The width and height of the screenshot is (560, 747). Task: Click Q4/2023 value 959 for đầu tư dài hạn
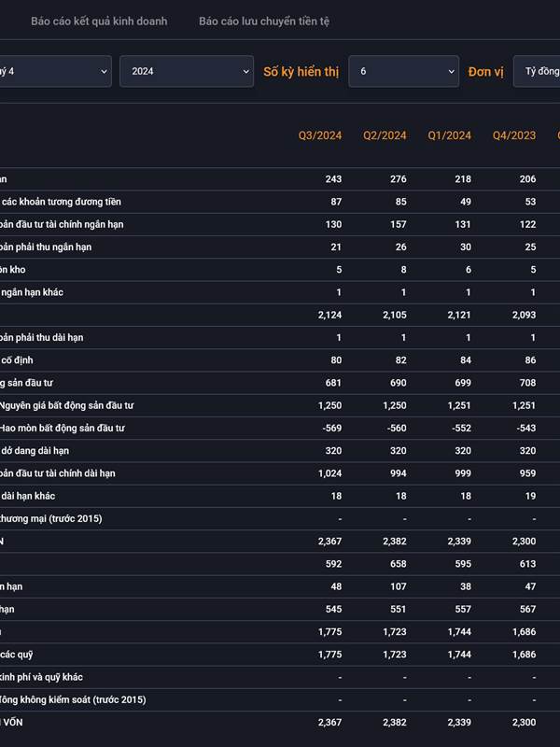coord(527,473)
